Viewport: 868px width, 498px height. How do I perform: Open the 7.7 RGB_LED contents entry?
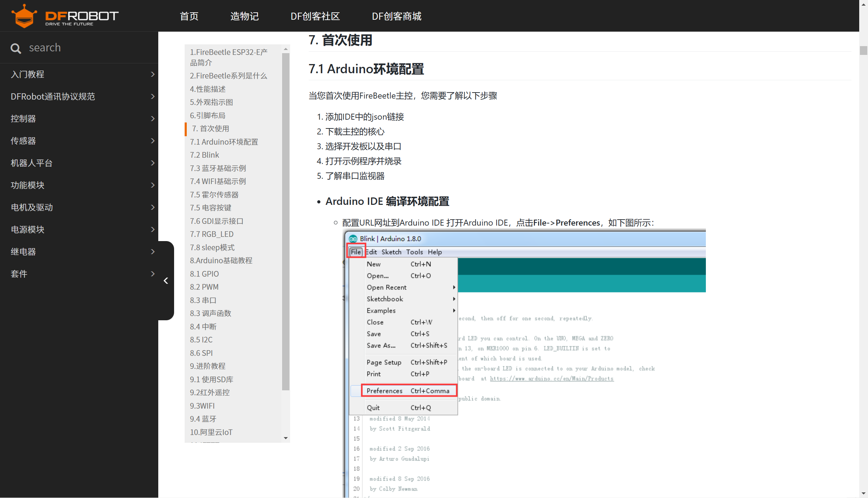click(212, 234)
